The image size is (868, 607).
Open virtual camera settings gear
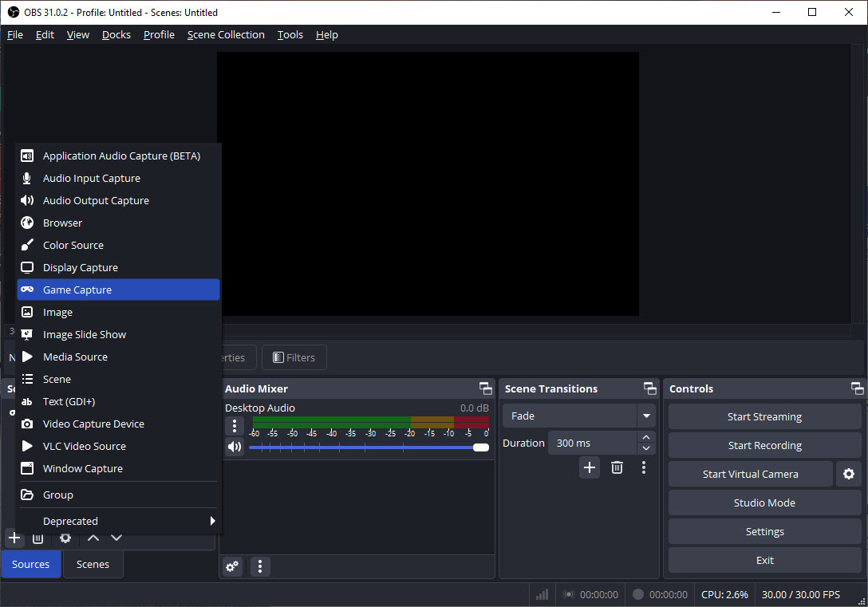click(x=849, y=475)
